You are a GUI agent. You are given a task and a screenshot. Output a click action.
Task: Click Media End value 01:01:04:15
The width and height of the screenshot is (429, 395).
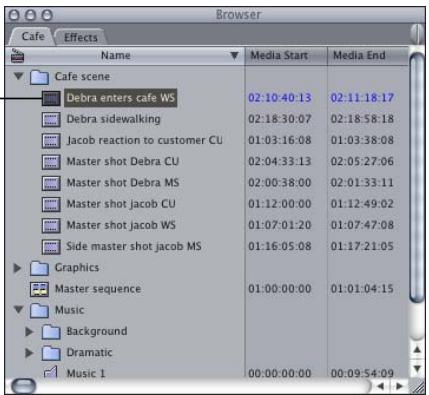pos(362,289)
